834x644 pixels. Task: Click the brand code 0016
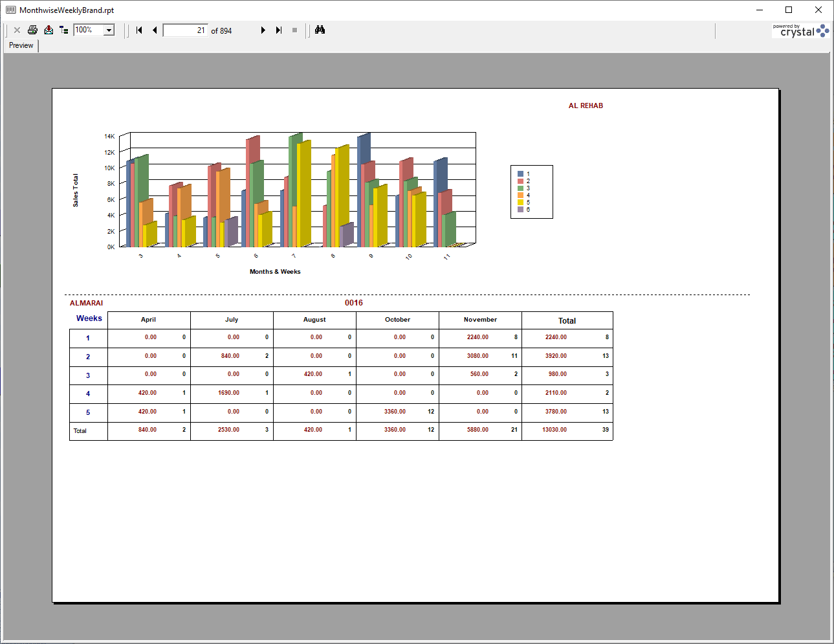[x=354, y=303]
